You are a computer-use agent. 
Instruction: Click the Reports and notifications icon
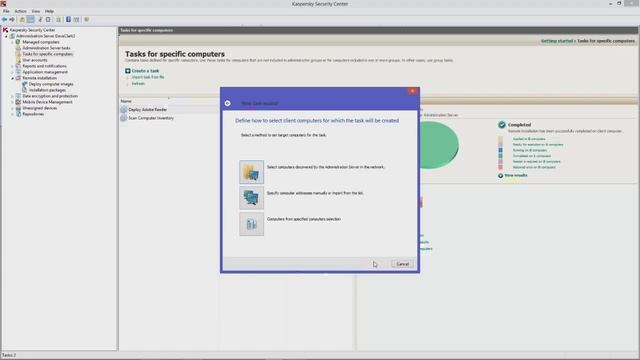pos(18,66)
